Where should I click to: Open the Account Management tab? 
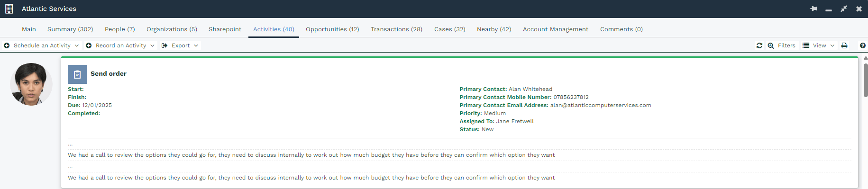pyautogui.click(x=556, y=29)
